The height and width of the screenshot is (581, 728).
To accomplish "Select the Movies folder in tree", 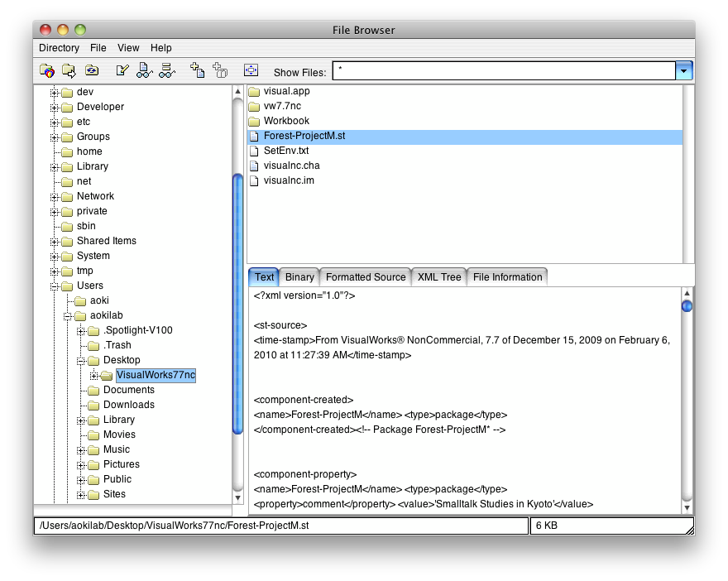I will (x=119, y=435).
